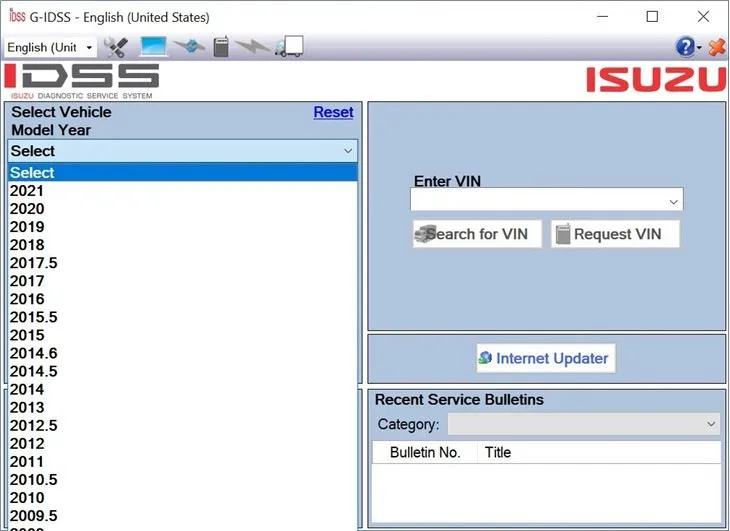
Task: Select model year 2020
Action: pos(182,209)
